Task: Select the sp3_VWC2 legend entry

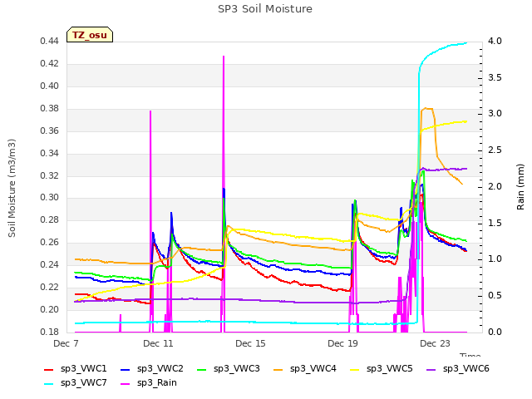Action: (x=152, y=368)
